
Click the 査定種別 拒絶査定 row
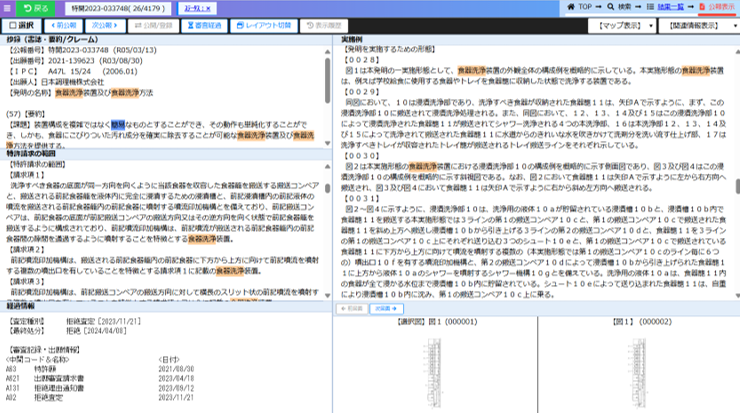75,321
